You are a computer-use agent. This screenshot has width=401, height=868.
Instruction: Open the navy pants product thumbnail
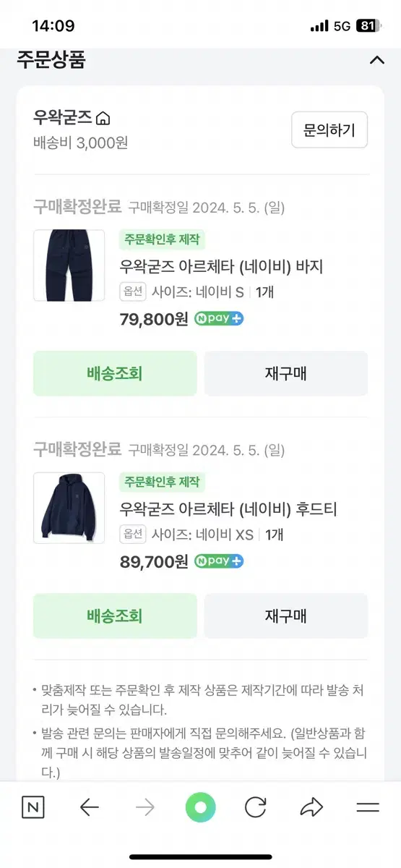point(69,265)
